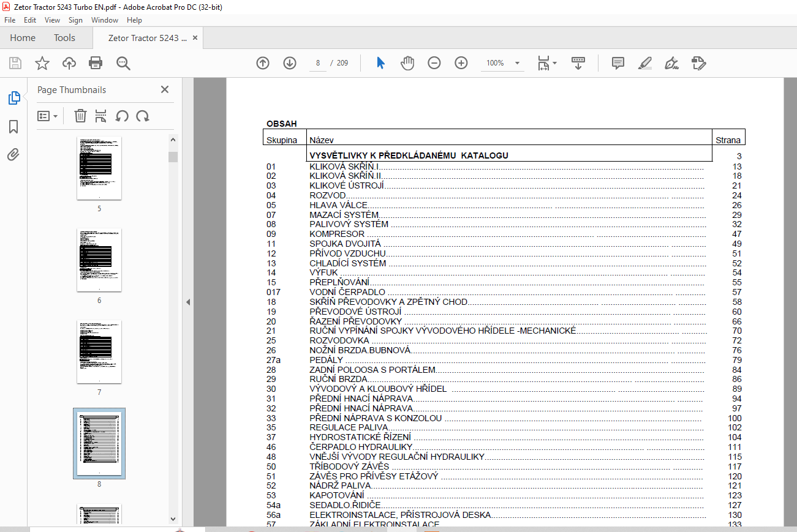This screenshot has height=532, width=797.
Task: Click the page number input field
Action: [x=318, y=63]
